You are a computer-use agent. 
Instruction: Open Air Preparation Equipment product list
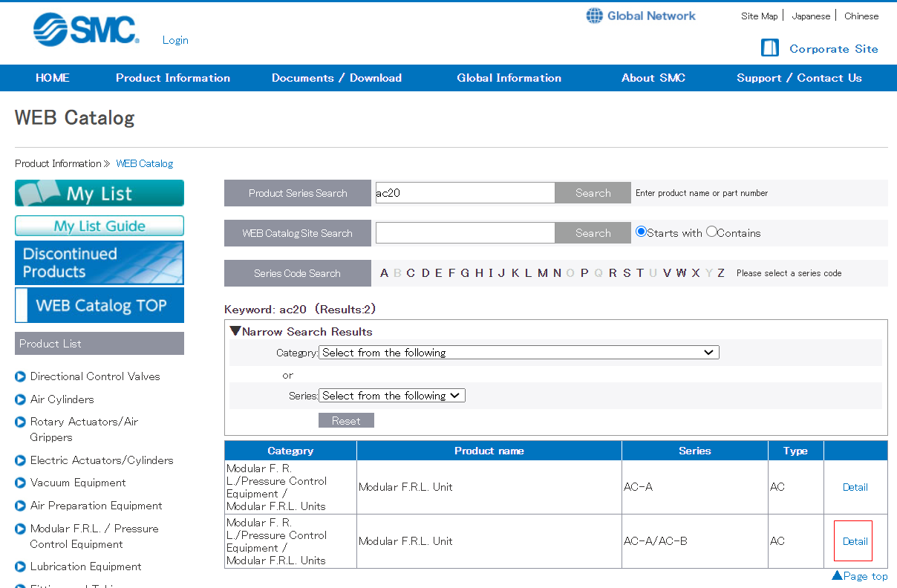coord(97,506)
